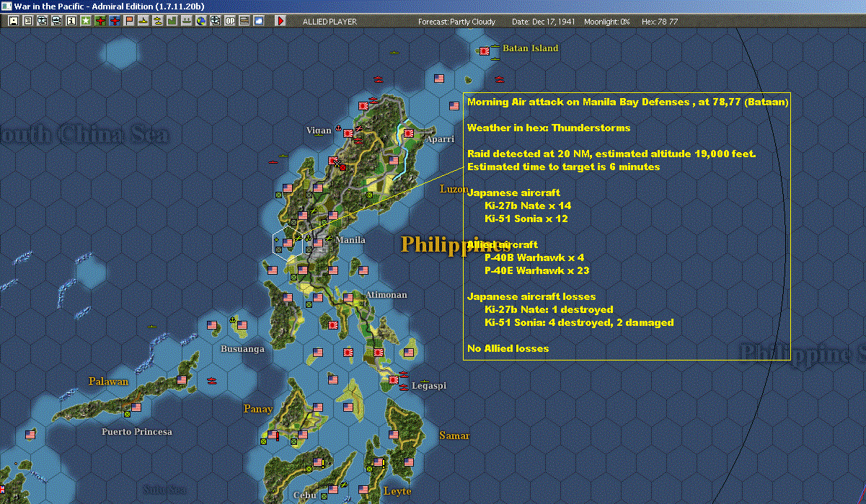Click the info 'i' toolbar icon
The width and height of the screenshot is (866, 504).
(x=71, y=21)
